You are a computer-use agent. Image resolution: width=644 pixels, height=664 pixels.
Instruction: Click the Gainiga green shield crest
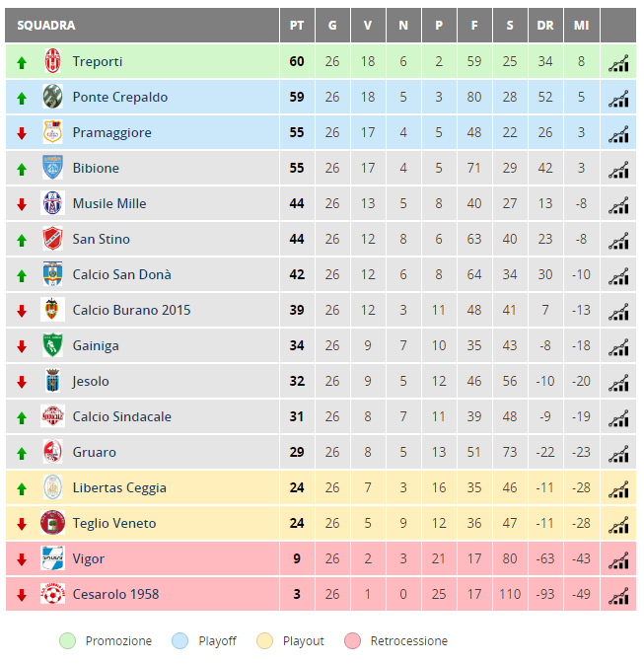(53, 345)
